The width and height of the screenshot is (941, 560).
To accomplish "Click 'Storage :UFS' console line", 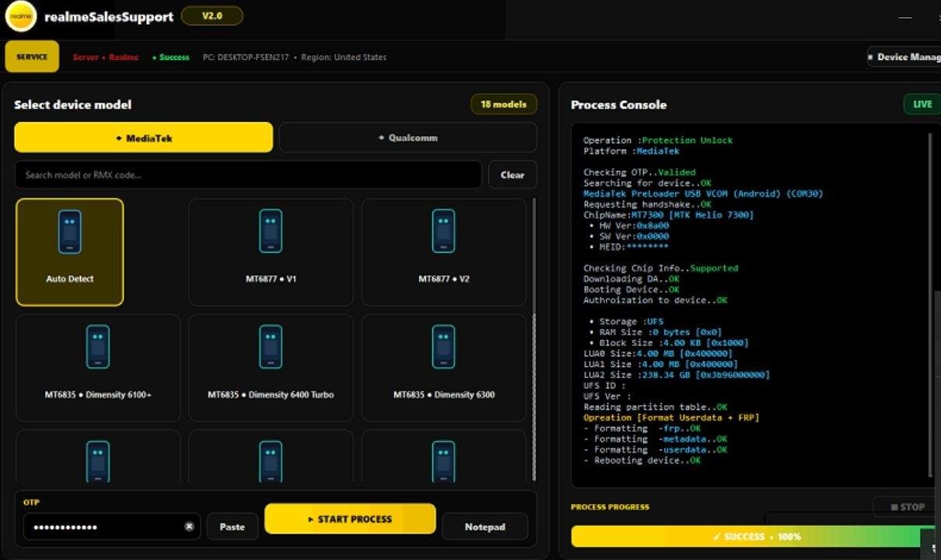I will tap(627, 321).
